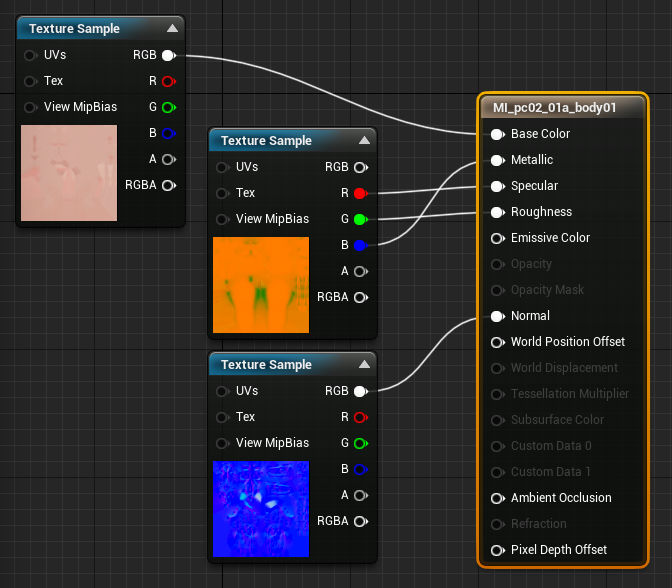
Task: Click green G output pin of pink texture node
Action: click(x=169, y=107)
